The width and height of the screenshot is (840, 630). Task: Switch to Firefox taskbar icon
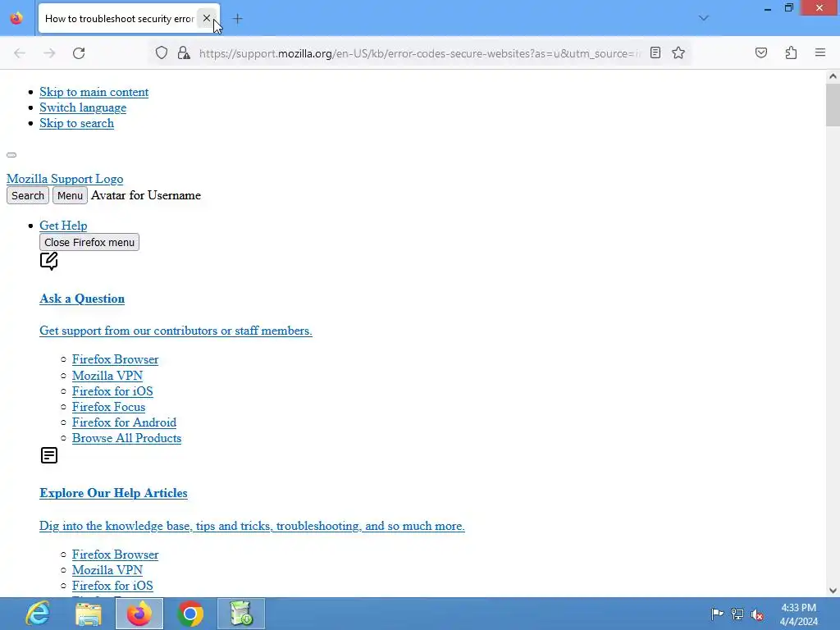click(x=139, y=614)
